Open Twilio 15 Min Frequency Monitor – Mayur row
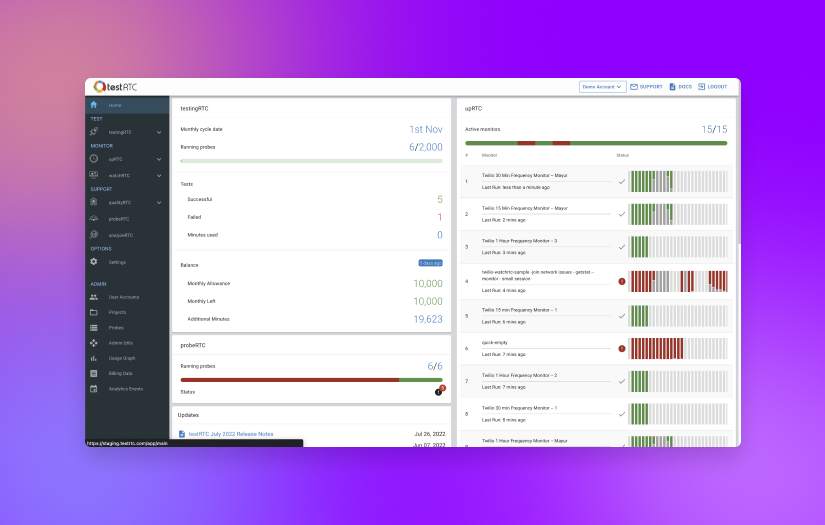 (x=596, y=214)
